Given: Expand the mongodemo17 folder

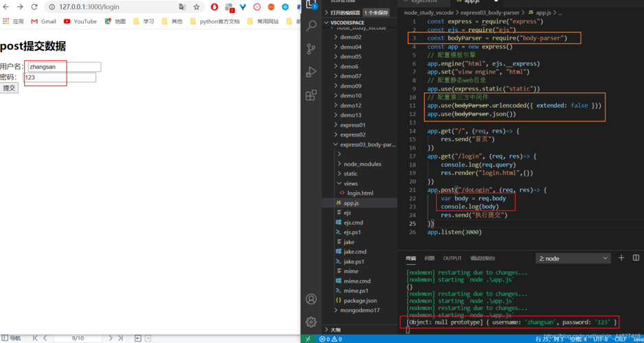Looking at the screenshot, I should (x=359, y=310).
